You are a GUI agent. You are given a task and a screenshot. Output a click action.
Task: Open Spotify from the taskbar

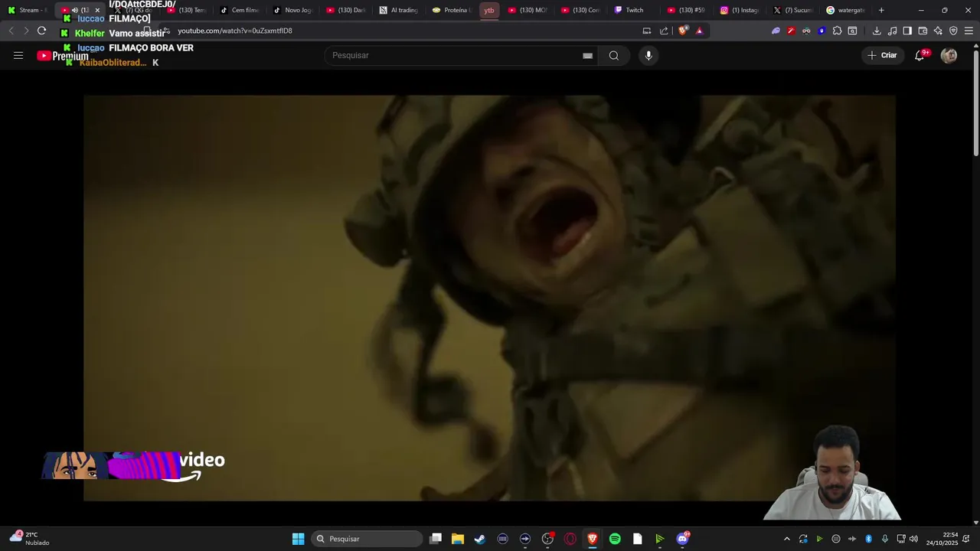pos(615,539)
